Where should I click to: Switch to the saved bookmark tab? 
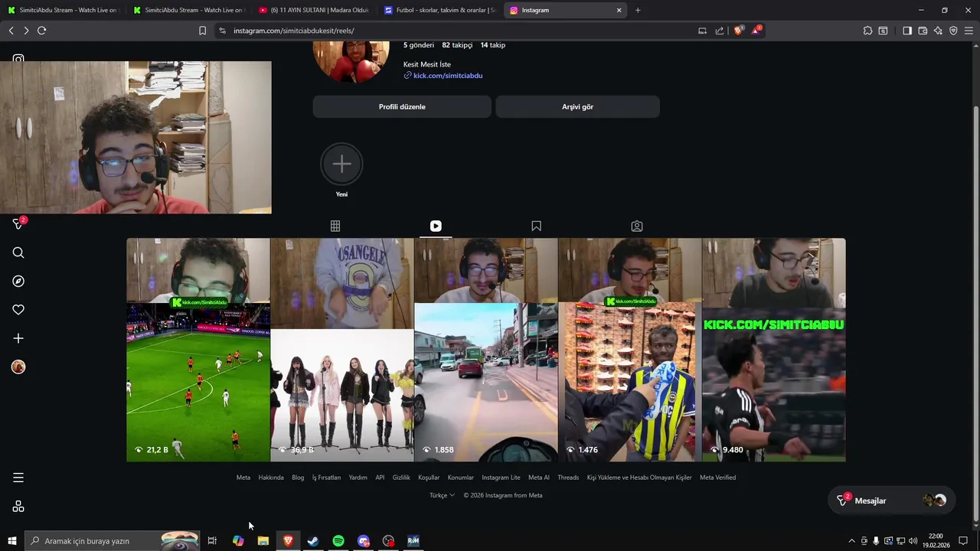click(x=536, y=226)
